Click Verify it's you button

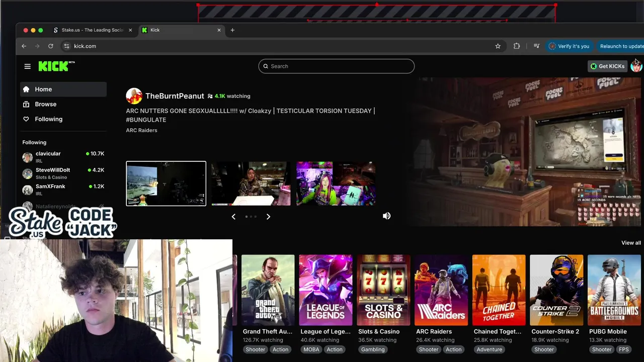click(569, 46)
